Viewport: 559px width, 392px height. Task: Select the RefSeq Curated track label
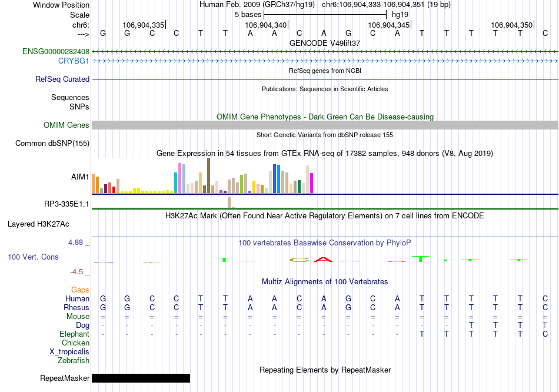62,79
